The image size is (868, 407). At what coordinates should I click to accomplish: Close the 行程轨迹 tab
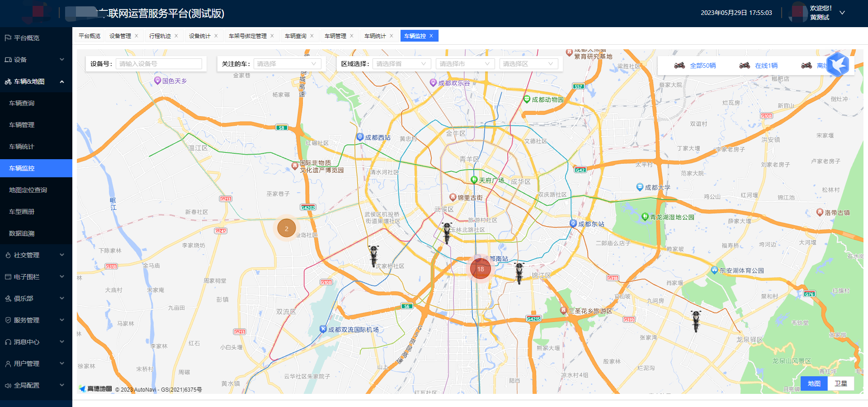click(176, 36)
